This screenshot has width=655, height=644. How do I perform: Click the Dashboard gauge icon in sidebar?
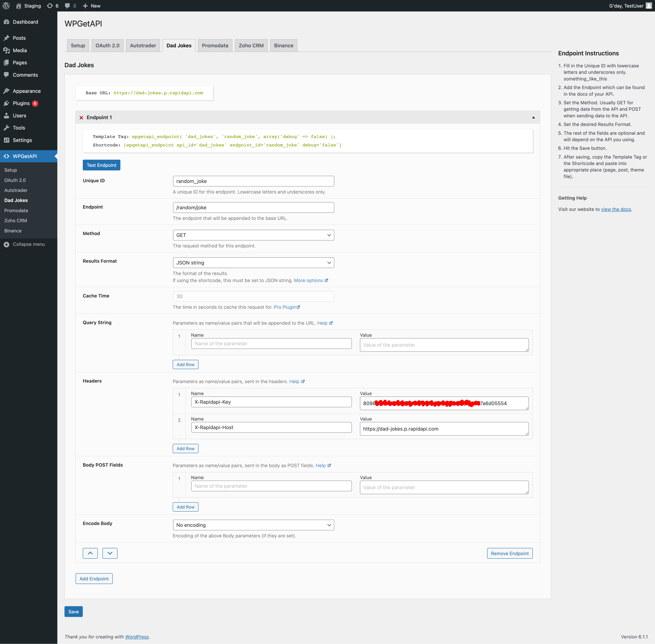click(x=6, y=22)
